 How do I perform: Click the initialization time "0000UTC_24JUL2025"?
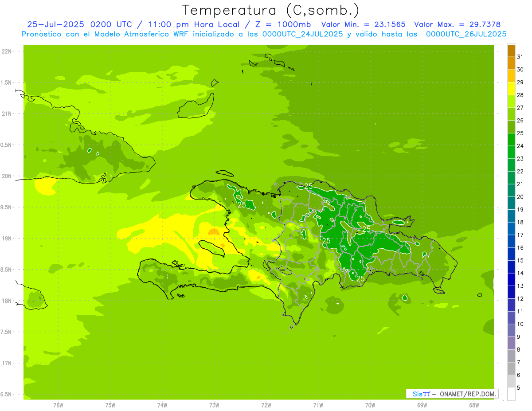point(302,34)
